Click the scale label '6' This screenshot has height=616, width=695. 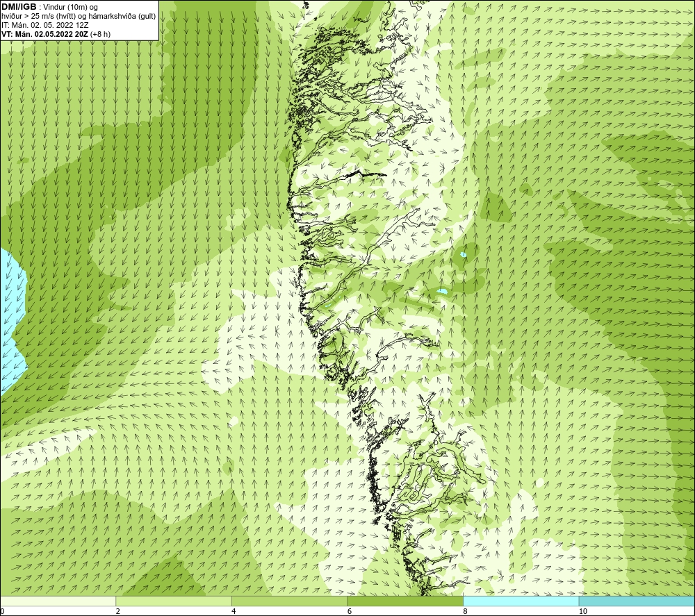pos(350,612)
